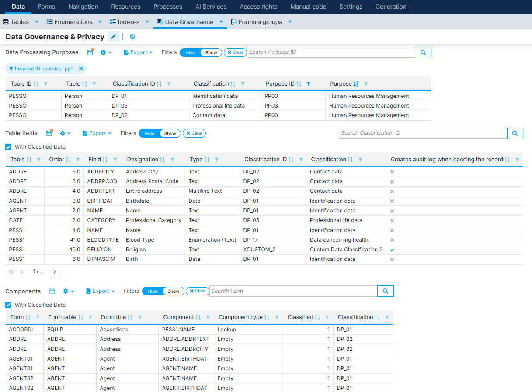
Task: Sort purposes table by Purpose column
Action: pos(356,84)
